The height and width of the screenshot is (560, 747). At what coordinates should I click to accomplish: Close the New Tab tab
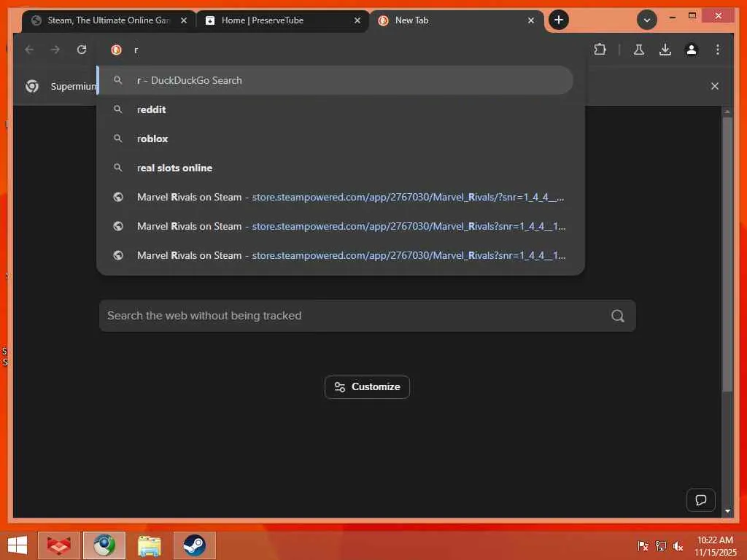531,20
